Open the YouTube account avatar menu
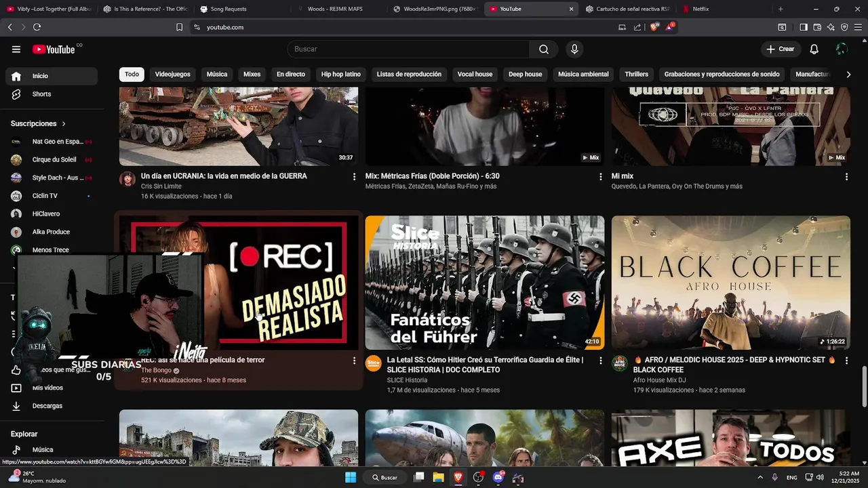 [x=842, y=49]
